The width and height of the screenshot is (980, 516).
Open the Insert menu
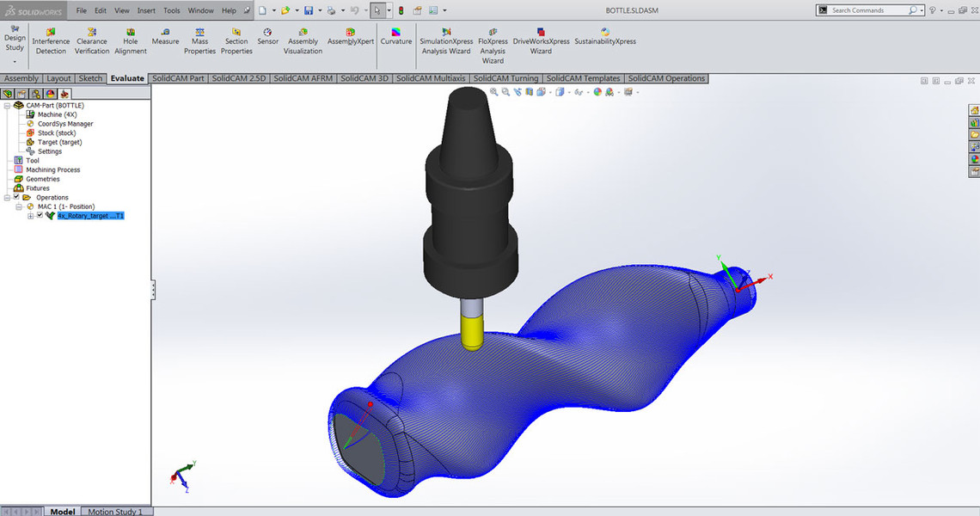coord(146,10)
